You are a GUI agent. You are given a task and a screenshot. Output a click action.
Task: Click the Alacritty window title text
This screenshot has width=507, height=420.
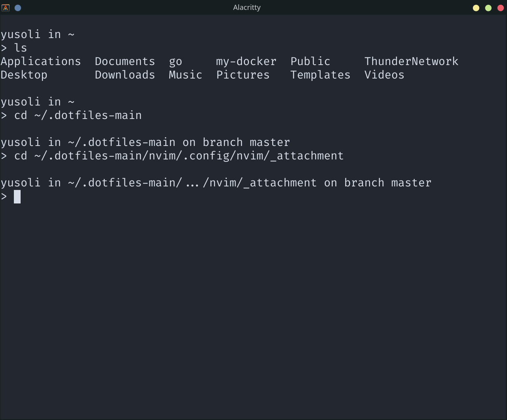pos(247,8)
